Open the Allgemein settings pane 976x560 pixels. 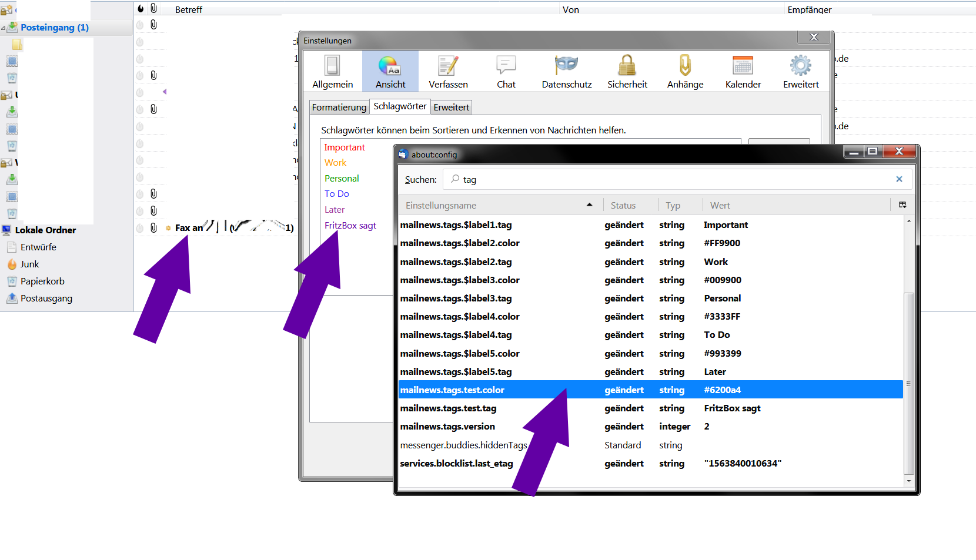pyautogui.click(x=332, y=71)
